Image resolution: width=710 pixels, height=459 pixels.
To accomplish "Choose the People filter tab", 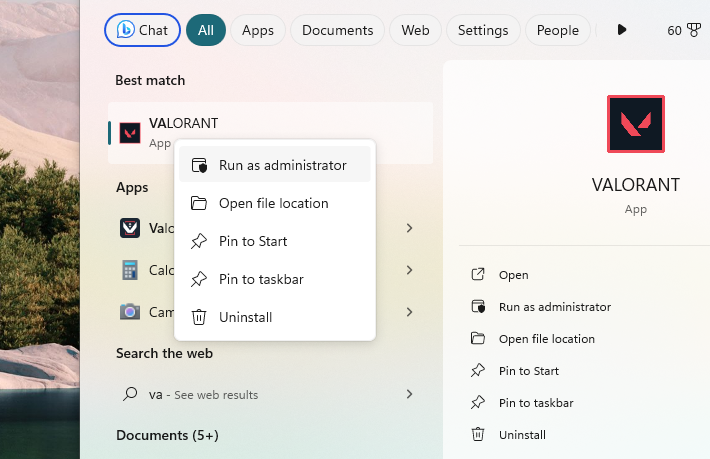I will [x=557, y=30].
